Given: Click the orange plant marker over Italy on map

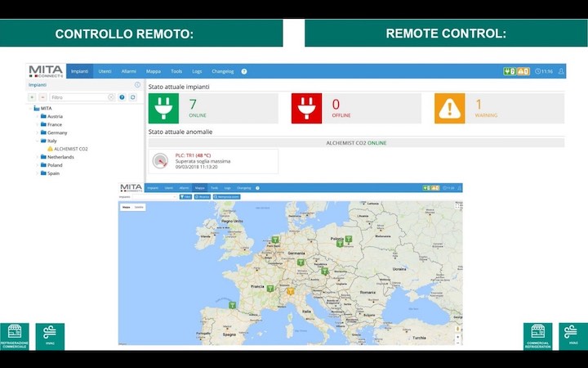Looking at the screenshot, I should 290,291.
